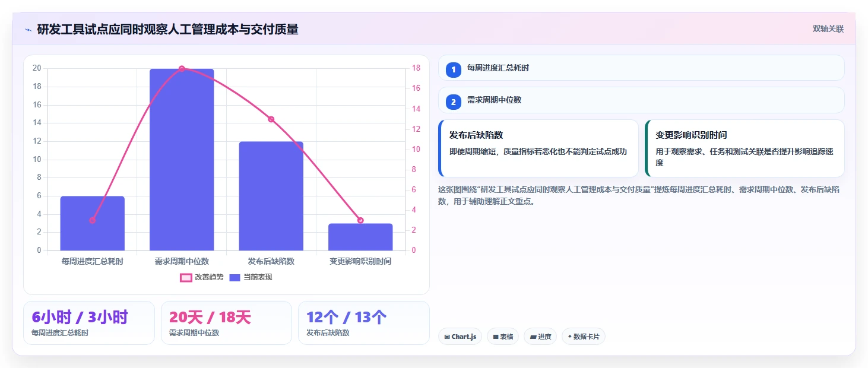The height and width of the screenshot is (368, 868).
Task: Click the 12个 / 13个 stat card
Action: click(x=363, y=323)
